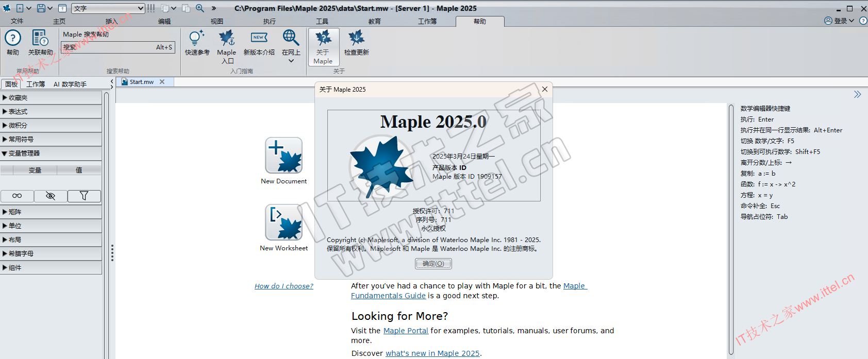Click the new document icon in quick access toolbar
The image size is (868, 359).
click(20, 8)
